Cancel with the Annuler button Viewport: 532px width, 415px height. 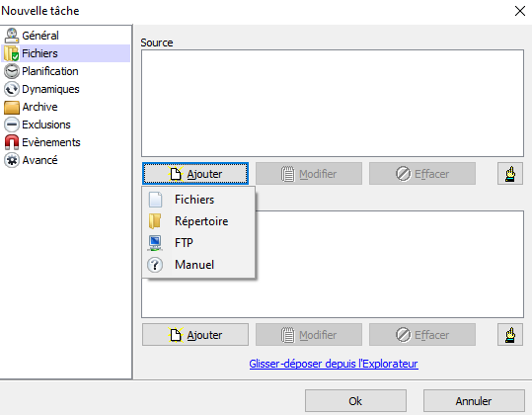[x=474, y=401]
